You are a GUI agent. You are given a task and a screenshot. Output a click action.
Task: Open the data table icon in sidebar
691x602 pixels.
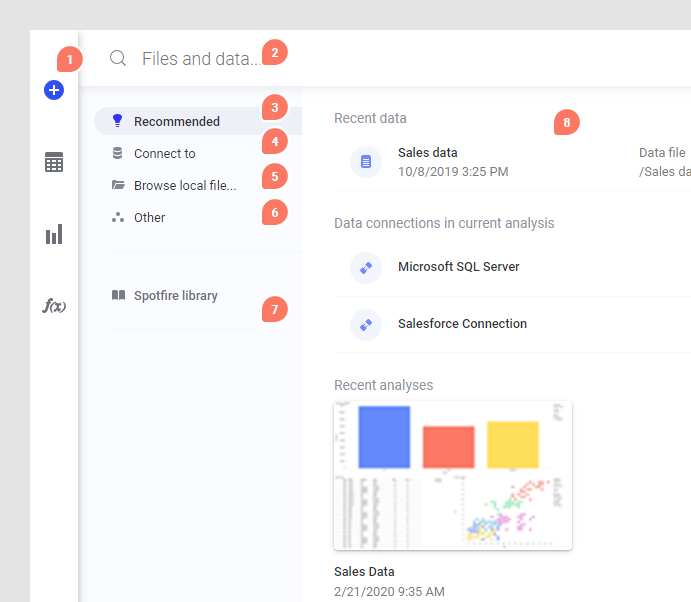tap(54, 162)
